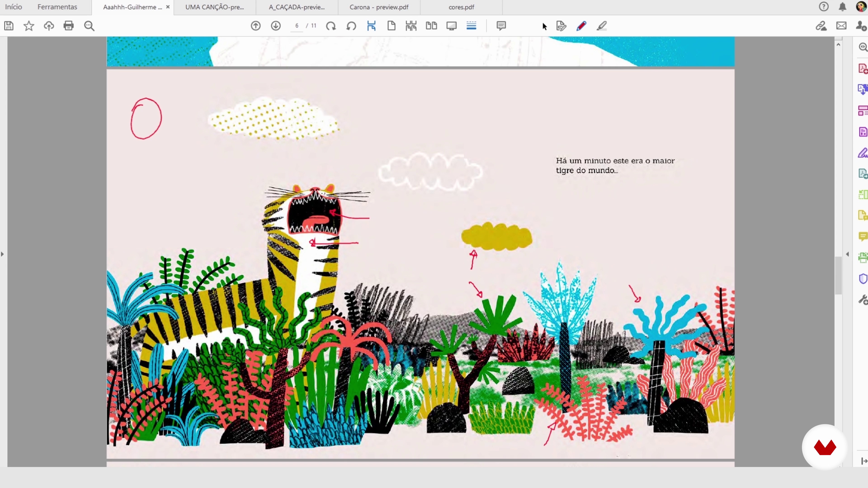
Task: Switch to the Início tab
Action: coord(14,7)
